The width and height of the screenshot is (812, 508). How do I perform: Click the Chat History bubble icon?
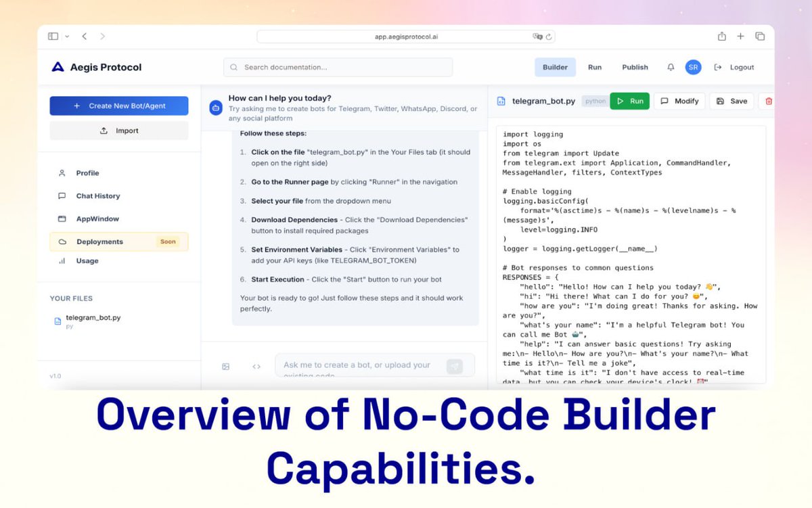pos(62,196)
